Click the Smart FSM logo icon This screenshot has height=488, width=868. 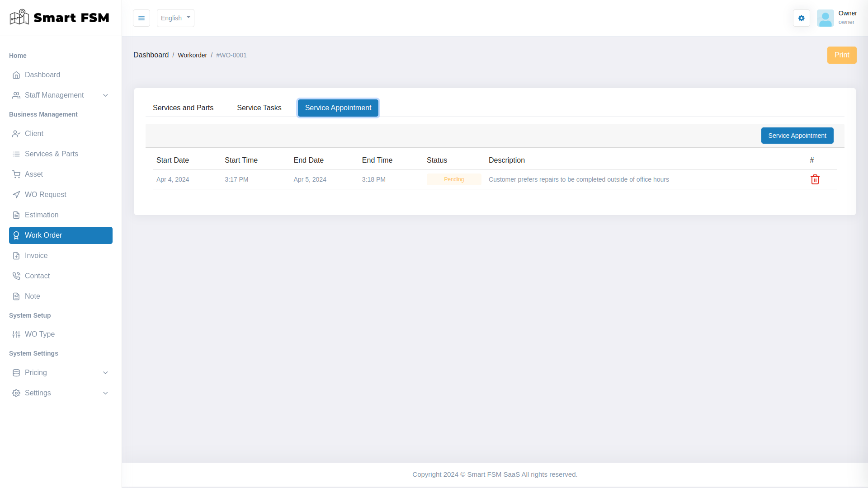point(19,17)
